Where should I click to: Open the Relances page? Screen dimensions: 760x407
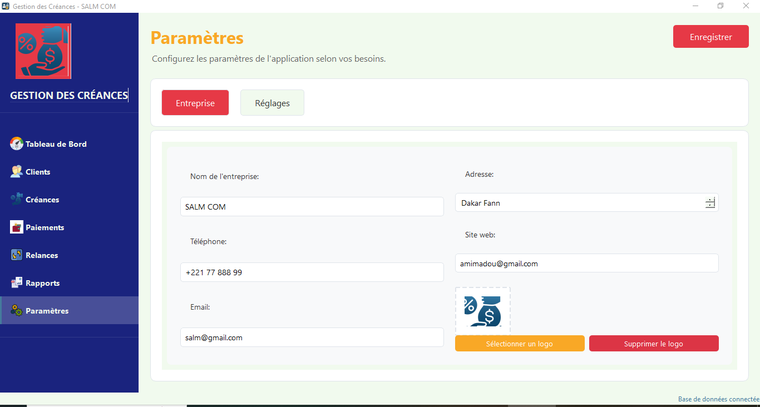point(69,255)
